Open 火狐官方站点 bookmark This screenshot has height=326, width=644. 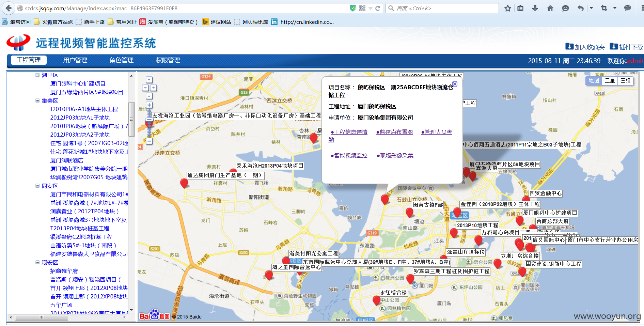pos(53,22)
